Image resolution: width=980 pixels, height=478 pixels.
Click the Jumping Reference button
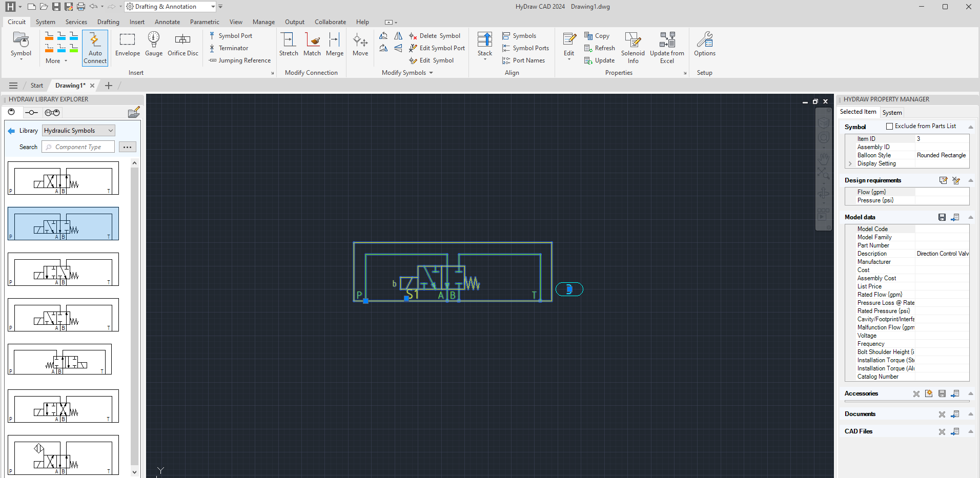coord(240,60)
